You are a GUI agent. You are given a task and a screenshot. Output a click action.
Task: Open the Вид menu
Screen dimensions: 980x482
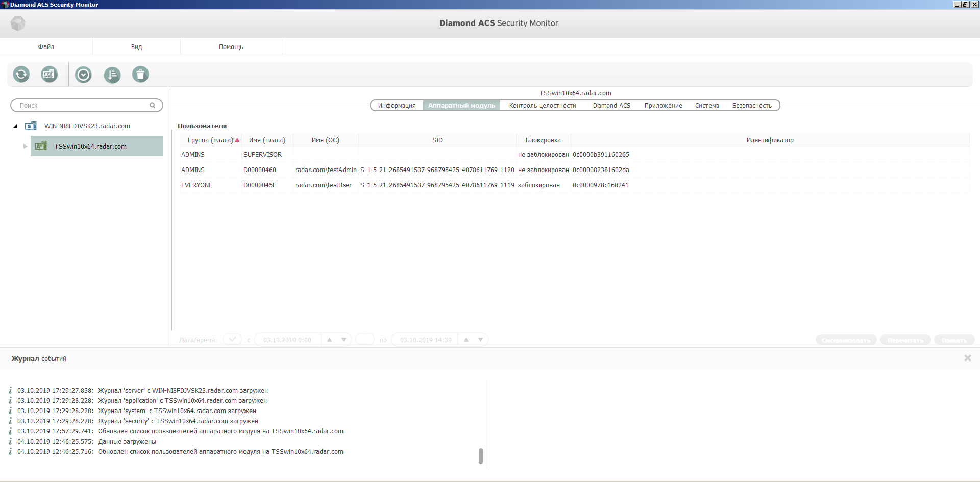click(136, 46)
